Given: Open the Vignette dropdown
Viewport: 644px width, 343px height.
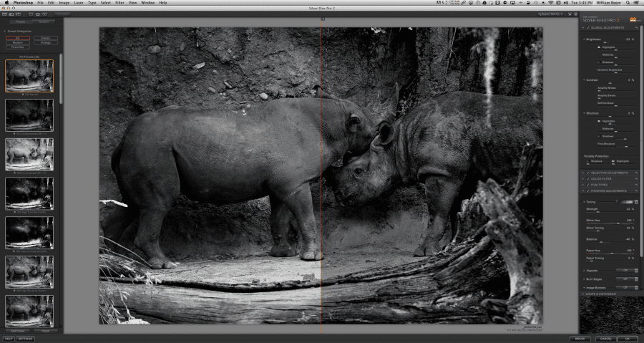Looking at the screenshot, I should 627,271.
